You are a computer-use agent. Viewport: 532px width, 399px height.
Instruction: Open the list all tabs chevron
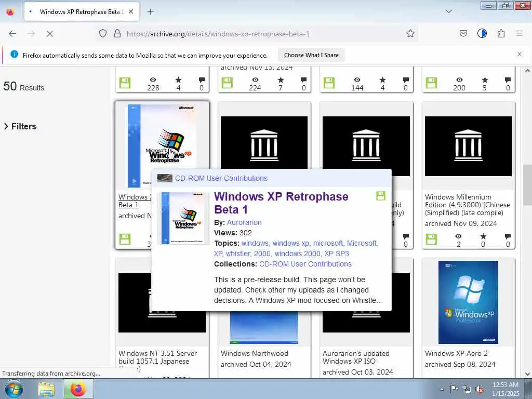tap(449, 11)
